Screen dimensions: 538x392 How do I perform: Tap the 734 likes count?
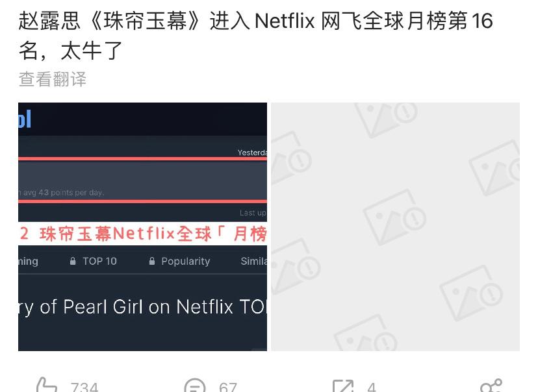pos(84,387)
